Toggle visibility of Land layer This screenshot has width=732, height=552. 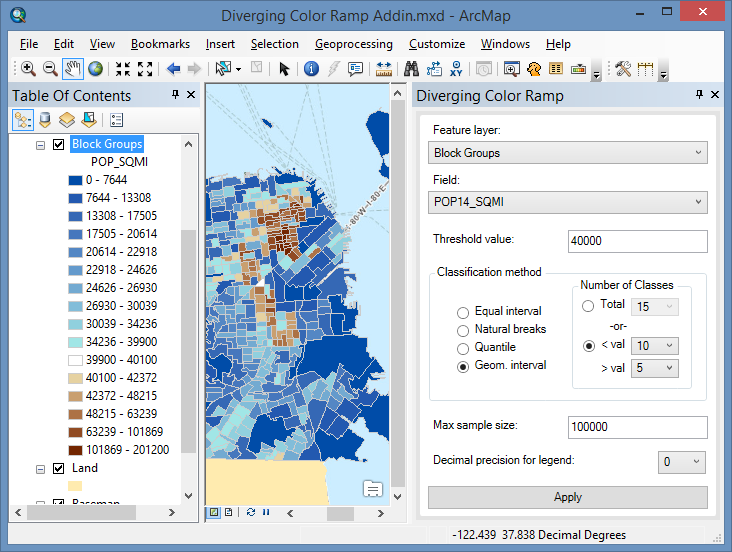click(x=58, y=468)
